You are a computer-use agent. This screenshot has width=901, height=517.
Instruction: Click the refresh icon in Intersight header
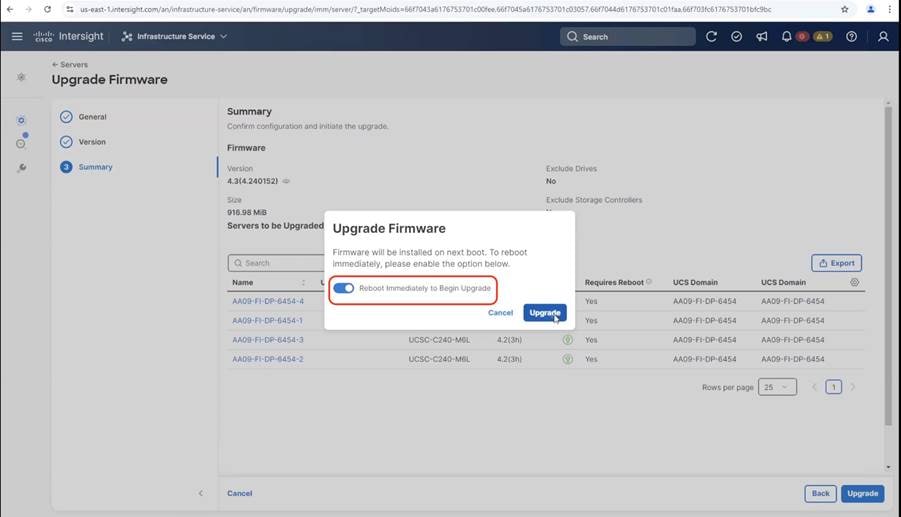pyautogui.click(x=711, y=37)
